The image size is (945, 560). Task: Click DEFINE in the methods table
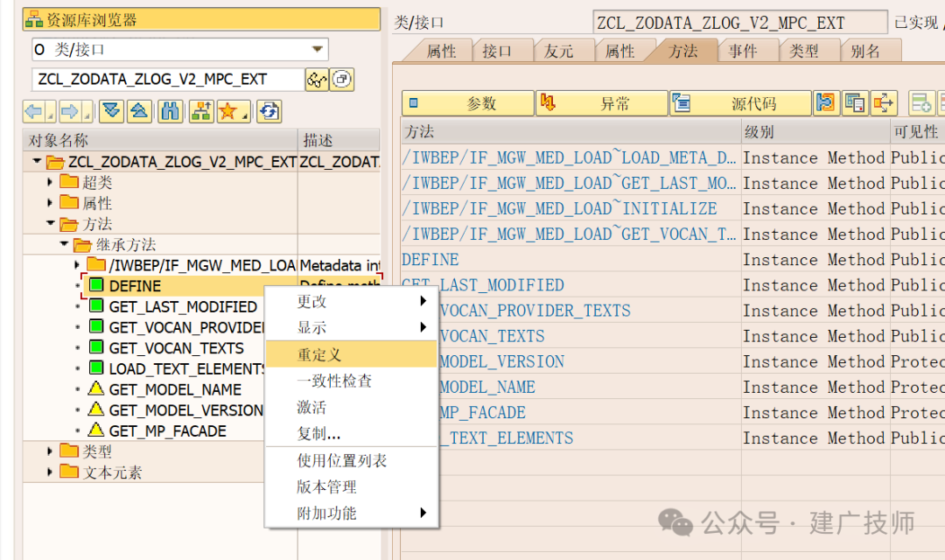[x=430, y=259]
